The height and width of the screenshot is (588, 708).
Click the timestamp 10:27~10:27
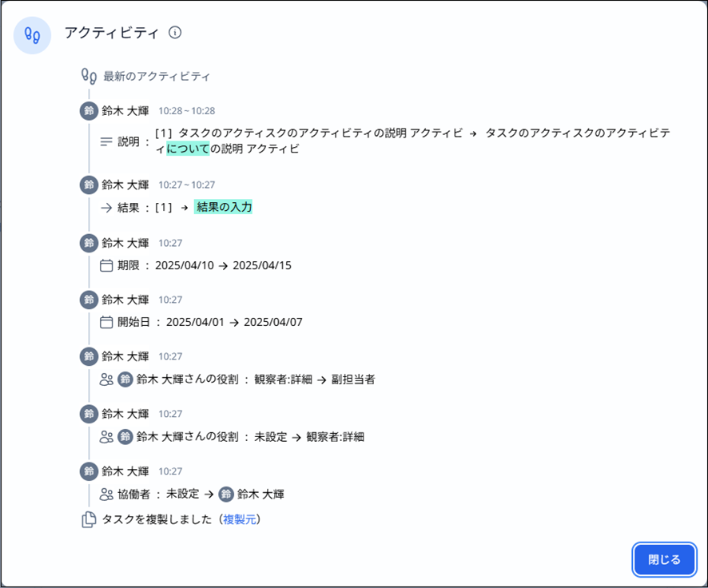(x=186, y=185)
